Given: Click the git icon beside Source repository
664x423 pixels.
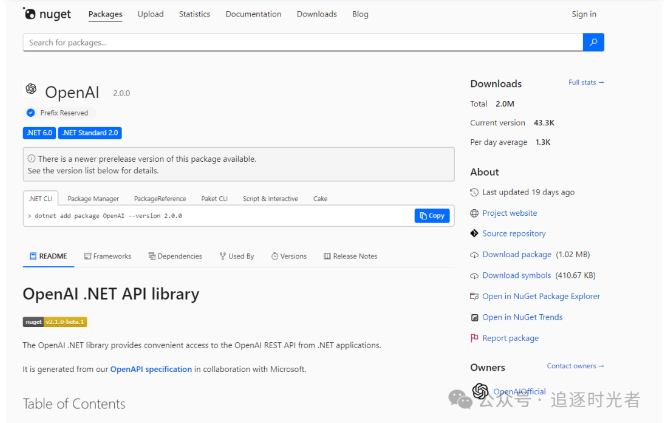Looking at the screenshot, I should click(474, 233).
